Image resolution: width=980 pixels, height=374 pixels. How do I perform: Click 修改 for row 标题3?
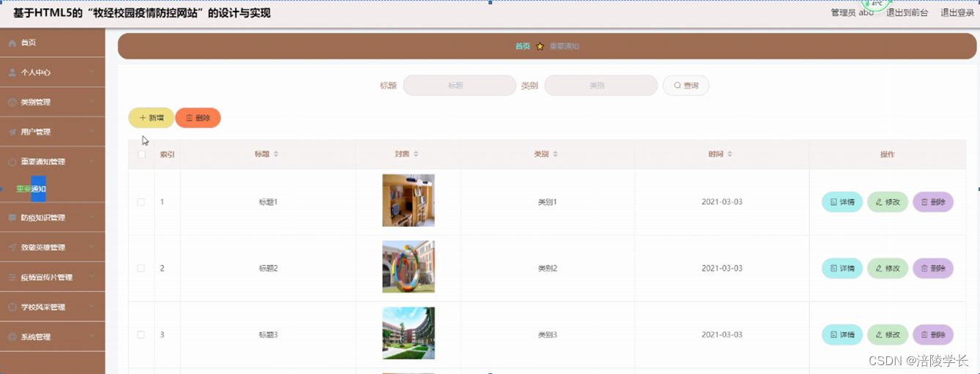coord(888,334)
